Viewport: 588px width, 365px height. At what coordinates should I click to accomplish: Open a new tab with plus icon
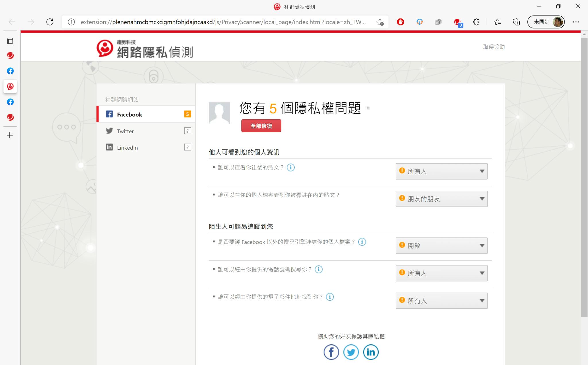(x=10, y=135)
